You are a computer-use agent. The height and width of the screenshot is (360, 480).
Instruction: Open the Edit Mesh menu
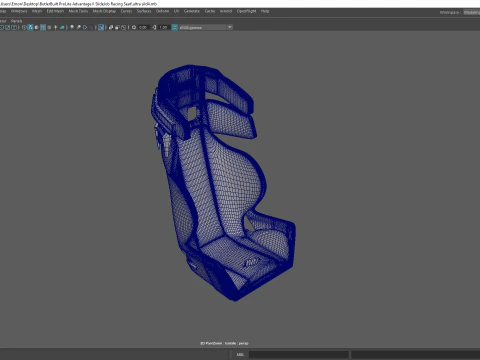click(x=55, y=11)
